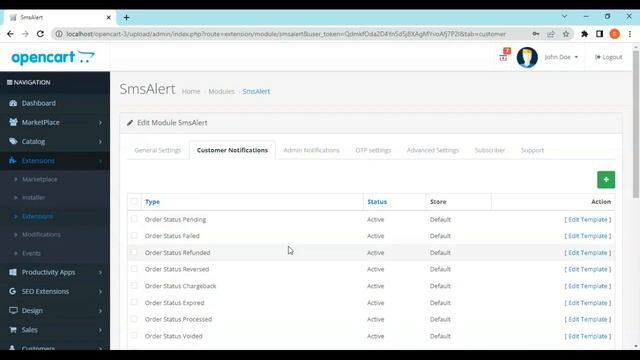The width and height of the screenshot is (640, 360).
Task: Expand the Catalog sidebar menu chevron
Action: [x=100, y=142]
